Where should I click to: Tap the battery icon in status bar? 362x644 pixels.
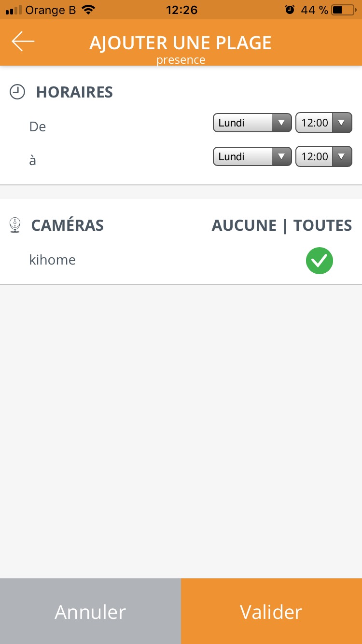[x=344, y=10]
